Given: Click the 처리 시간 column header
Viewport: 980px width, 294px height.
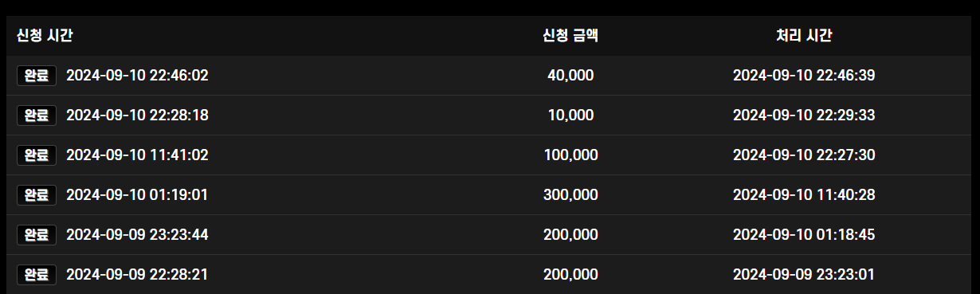Looking at the screenshot, I should [804, 36].
